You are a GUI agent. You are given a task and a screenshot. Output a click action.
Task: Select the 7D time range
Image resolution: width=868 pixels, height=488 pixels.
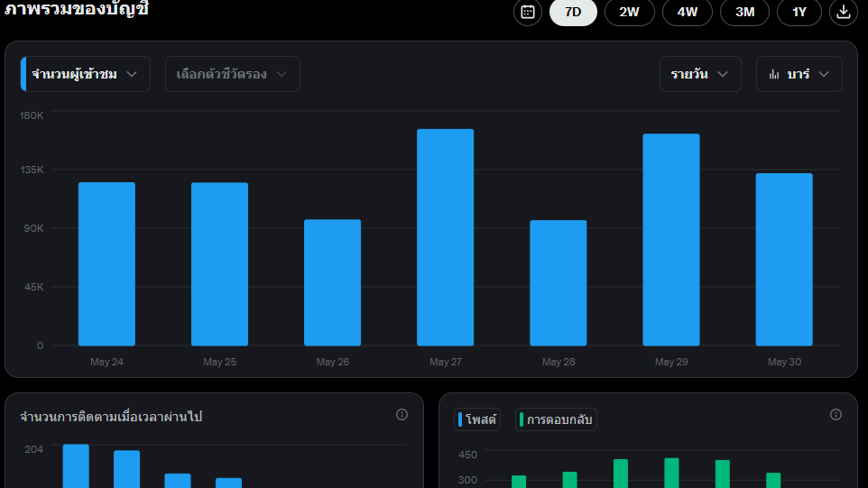(x=573, y=12)
